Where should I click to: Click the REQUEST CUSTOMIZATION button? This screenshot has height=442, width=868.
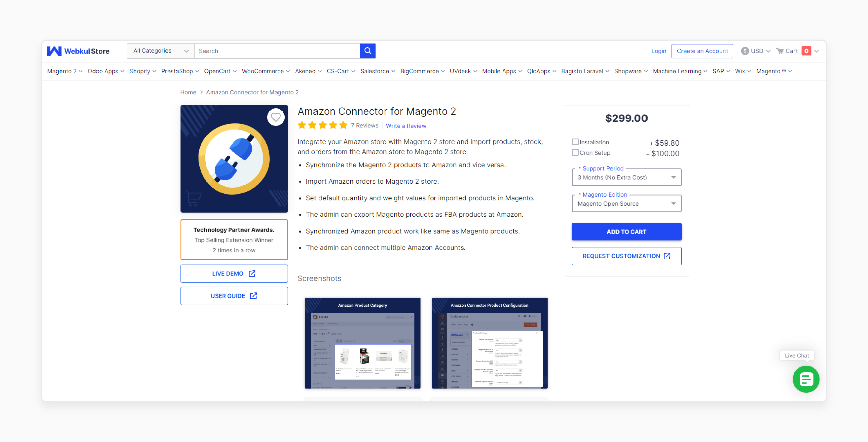[x=626, y=256]
